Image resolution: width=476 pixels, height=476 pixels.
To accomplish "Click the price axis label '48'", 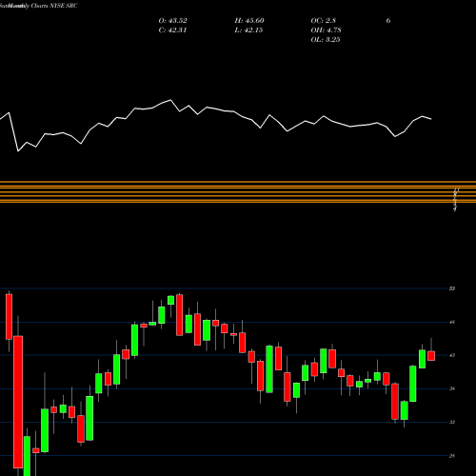I will (452, 322).
